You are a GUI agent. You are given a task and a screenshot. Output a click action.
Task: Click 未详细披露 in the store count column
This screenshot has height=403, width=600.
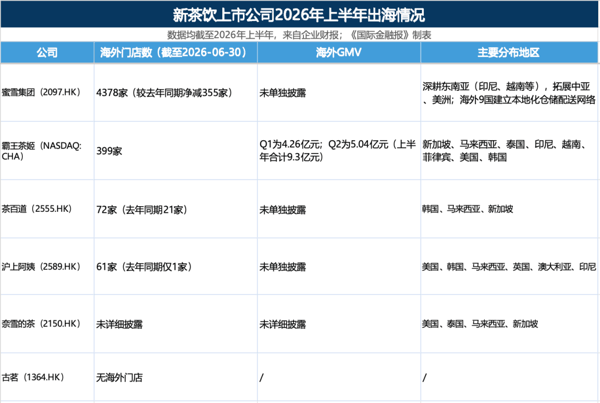pos(119,325)
